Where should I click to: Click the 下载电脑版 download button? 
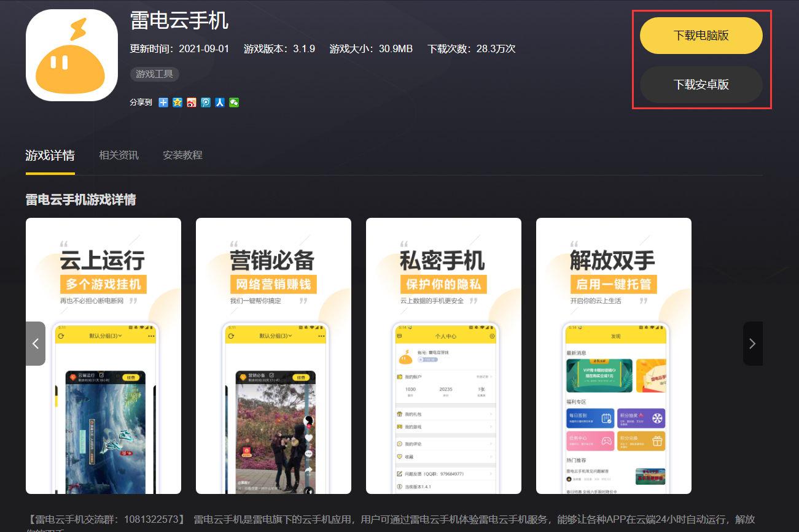[x=701, y=35]
